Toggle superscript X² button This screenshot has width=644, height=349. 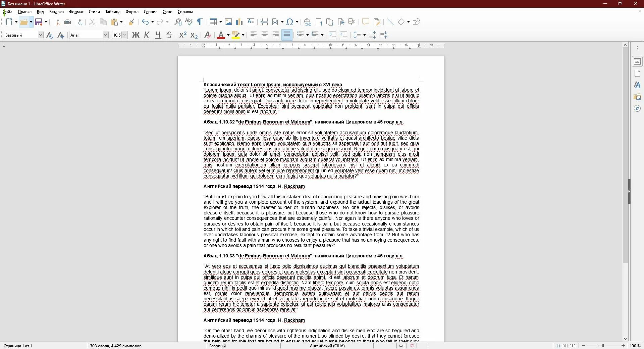click(183, 35)
